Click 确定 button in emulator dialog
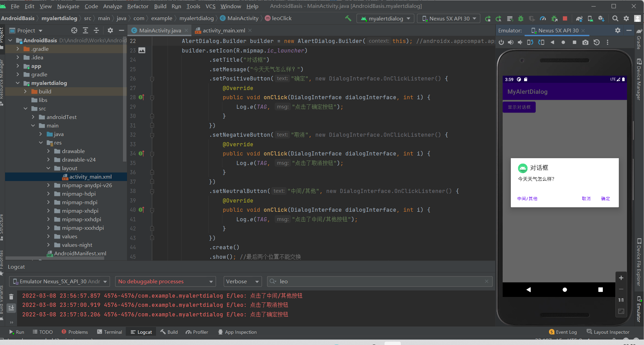 click(x=605, y=199)
